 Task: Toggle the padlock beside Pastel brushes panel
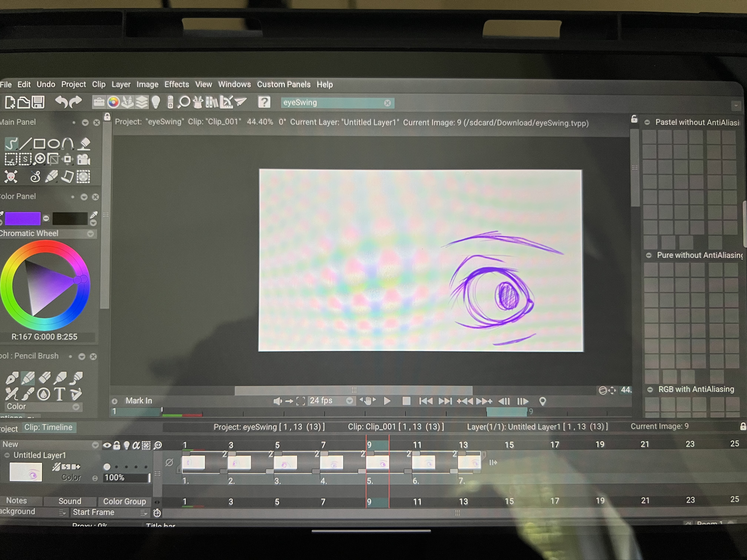click(634, 119)
